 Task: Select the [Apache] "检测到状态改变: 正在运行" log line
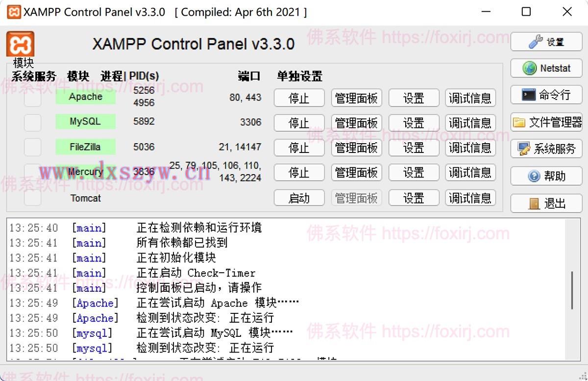[x=205, y=318]
